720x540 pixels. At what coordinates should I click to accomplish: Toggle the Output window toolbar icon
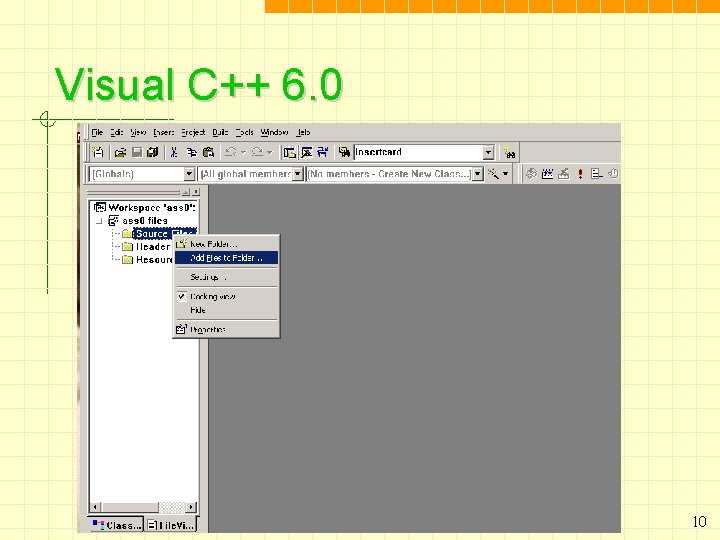coord(307,152)
